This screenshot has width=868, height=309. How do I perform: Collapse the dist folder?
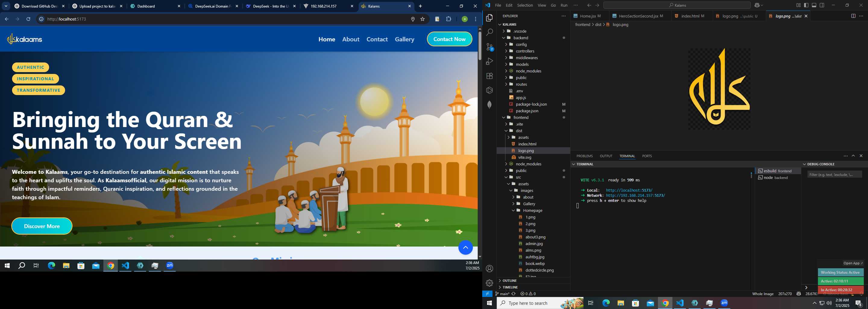click(x=506, y=131)
